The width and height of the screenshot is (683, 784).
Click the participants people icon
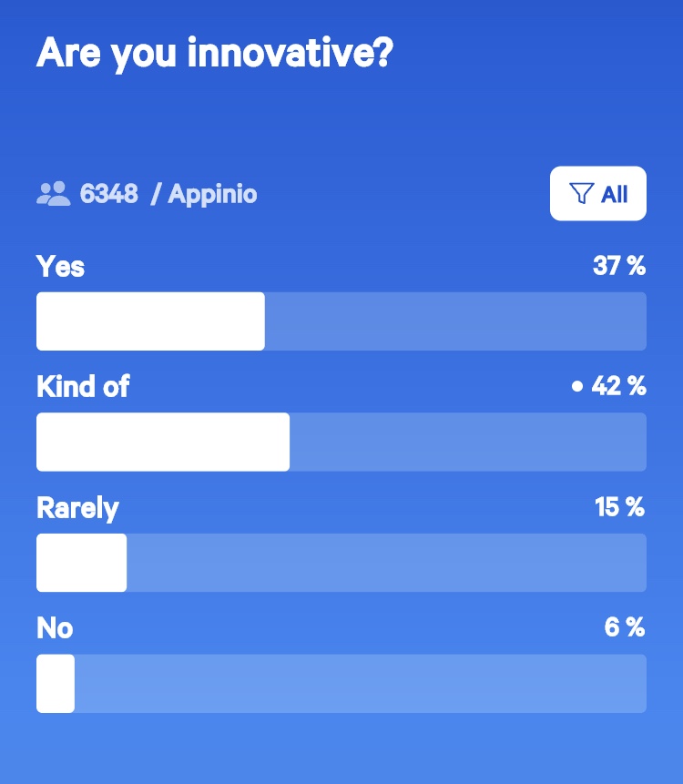point(54,194)
